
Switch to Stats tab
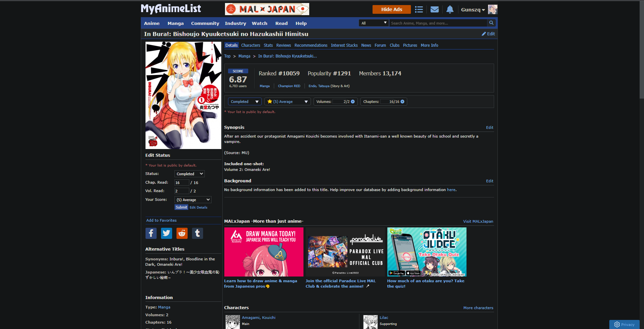click(268, 45)
